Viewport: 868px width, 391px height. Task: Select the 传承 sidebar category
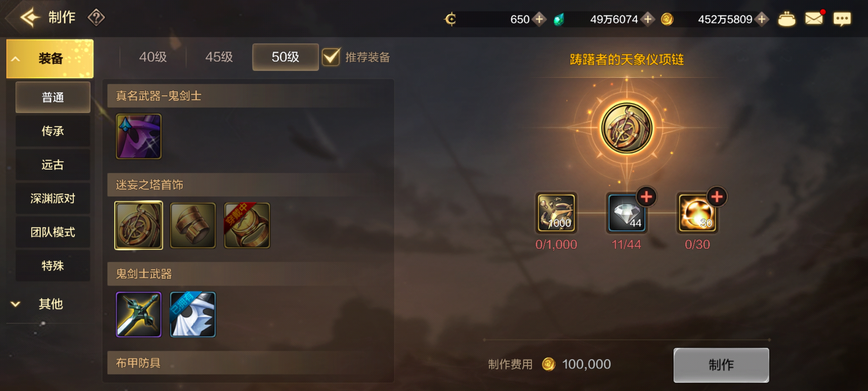point(53,131)
